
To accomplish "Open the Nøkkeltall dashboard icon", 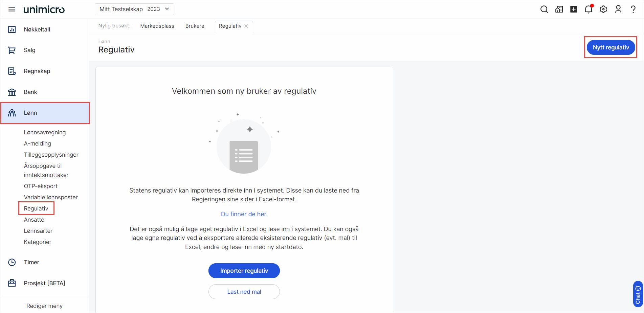I will [12, 29].
